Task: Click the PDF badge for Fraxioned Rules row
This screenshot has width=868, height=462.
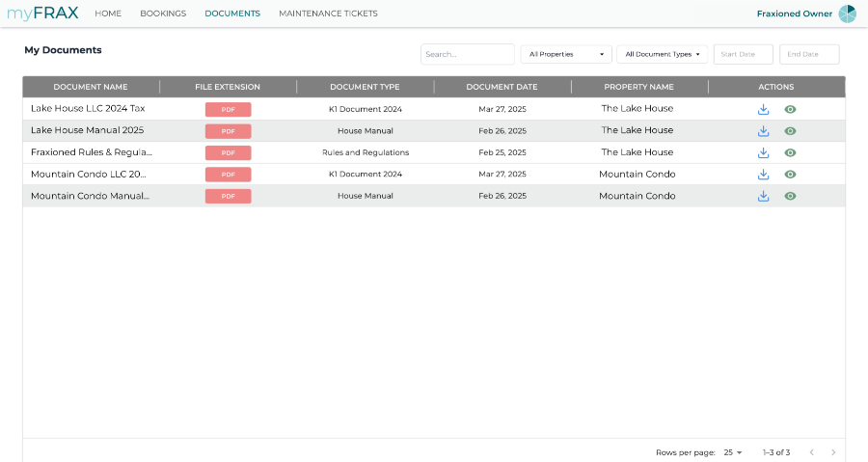Action: tap(228, 152)
